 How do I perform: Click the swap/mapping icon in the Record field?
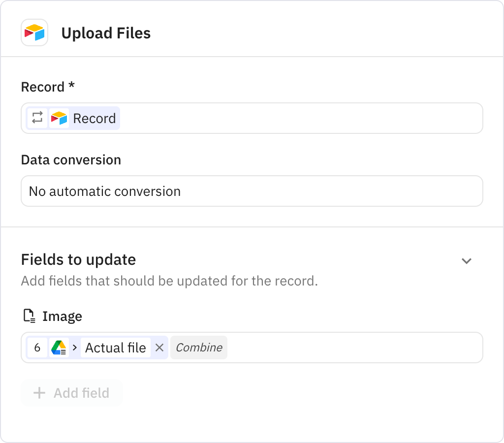[38, 118]
